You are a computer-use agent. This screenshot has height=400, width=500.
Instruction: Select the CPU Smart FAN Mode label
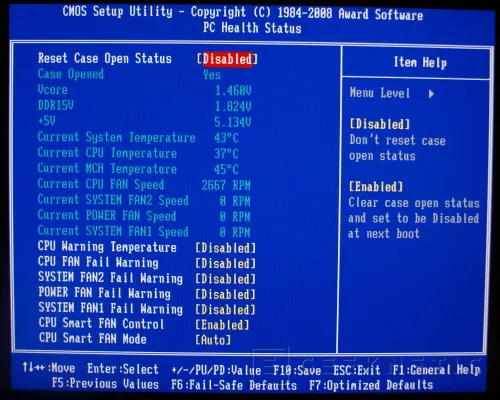tap(93, 339)
